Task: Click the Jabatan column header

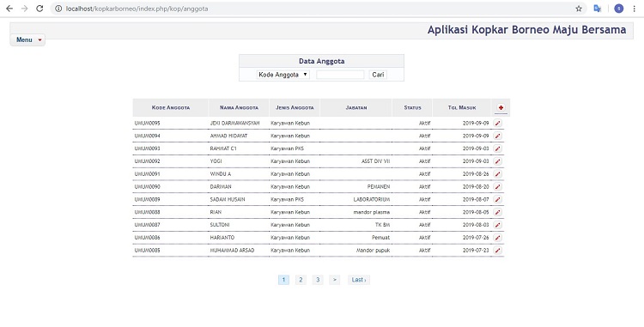Action: click(x=356, y=107)
